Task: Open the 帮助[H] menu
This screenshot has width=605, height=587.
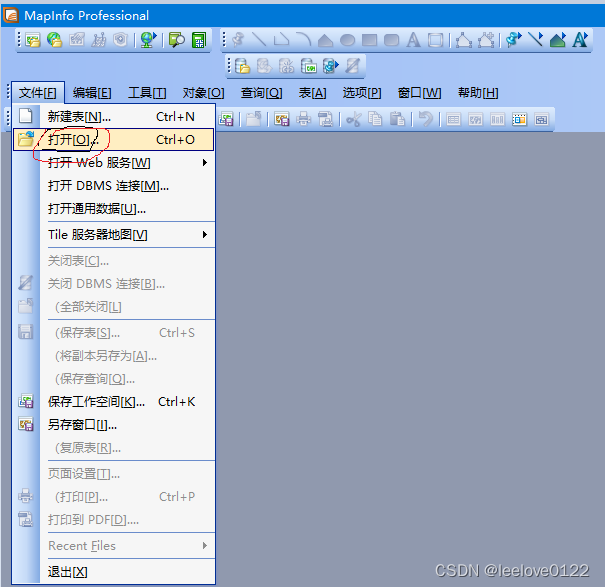Action: (478, 93)
